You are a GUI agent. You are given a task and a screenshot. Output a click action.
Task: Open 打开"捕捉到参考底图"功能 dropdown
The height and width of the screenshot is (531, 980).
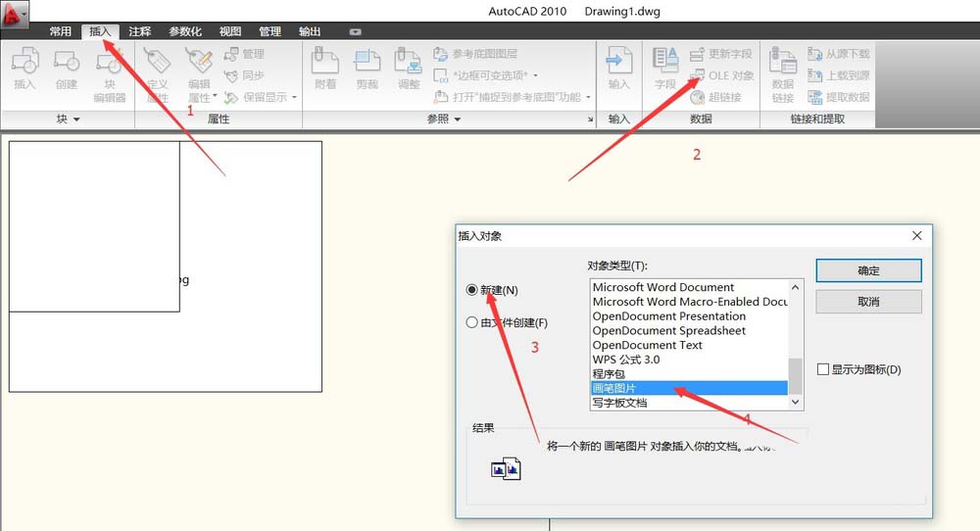click(x=588, y=97)
